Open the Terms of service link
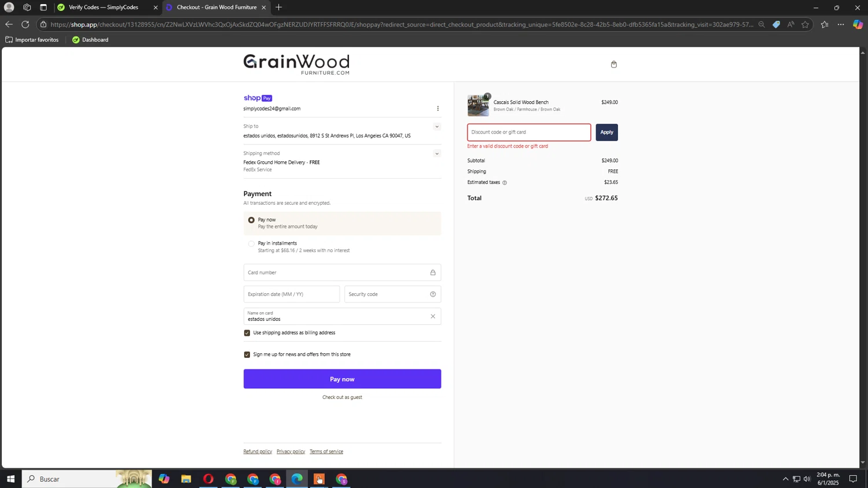 pos(326,452)
